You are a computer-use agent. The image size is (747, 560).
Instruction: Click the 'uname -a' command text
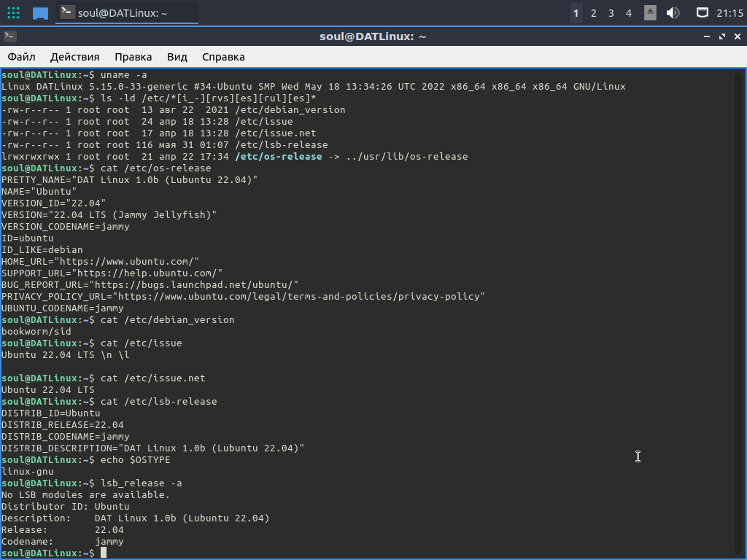coord(124,75)
